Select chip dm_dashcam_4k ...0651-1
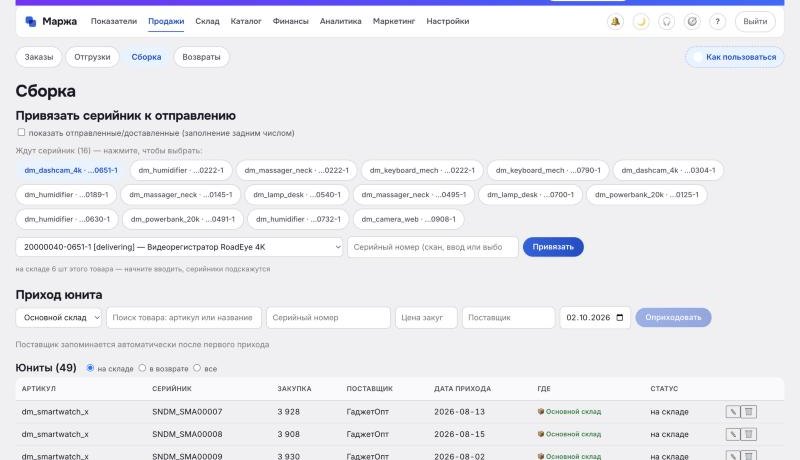 [71, 170]
